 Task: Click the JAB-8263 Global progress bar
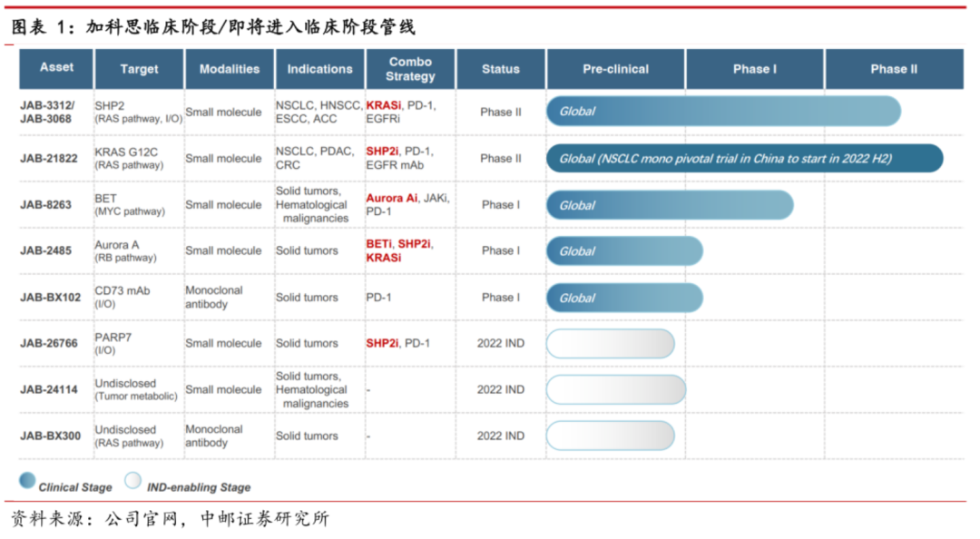click(x=669, y=205)
